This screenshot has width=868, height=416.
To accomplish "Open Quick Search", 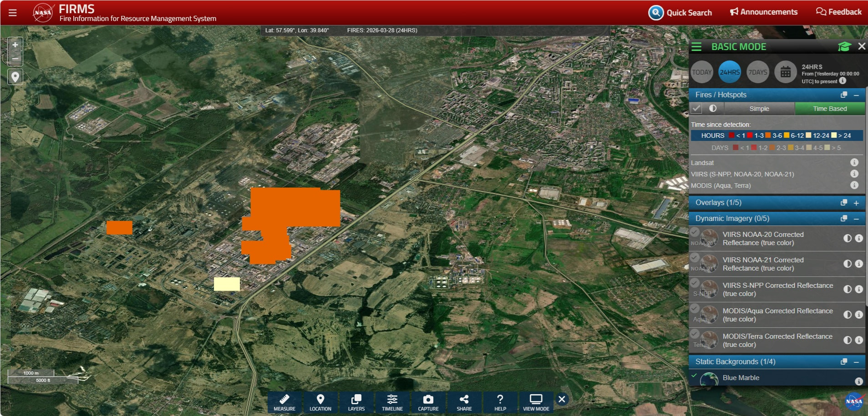I will 680,13.
